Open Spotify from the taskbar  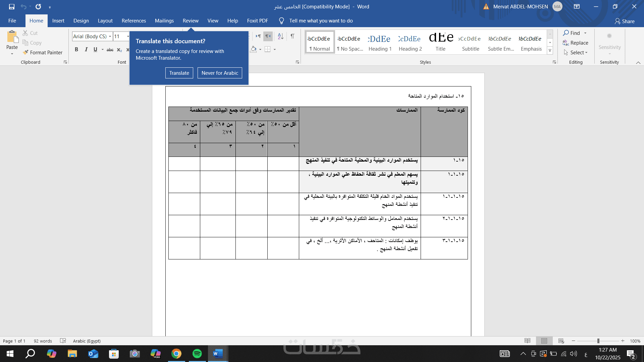point(197,354)
